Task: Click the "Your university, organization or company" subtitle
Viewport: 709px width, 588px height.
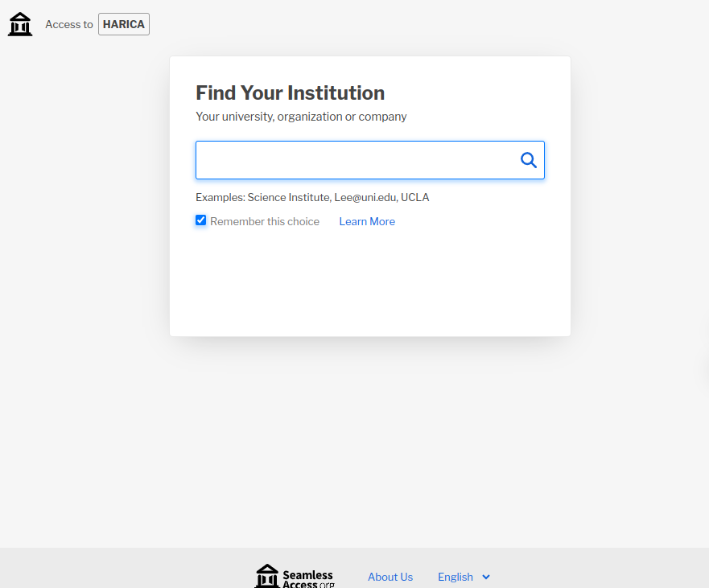Action: pos(301,117)
